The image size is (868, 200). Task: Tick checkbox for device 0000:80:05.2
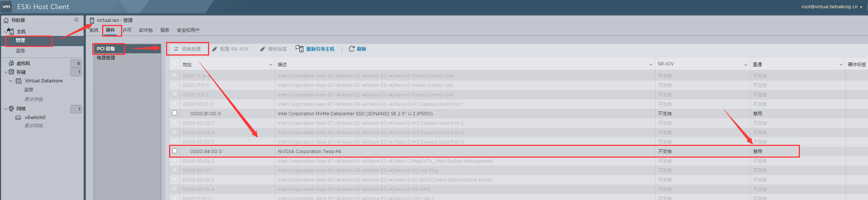(x=175, y=179)
